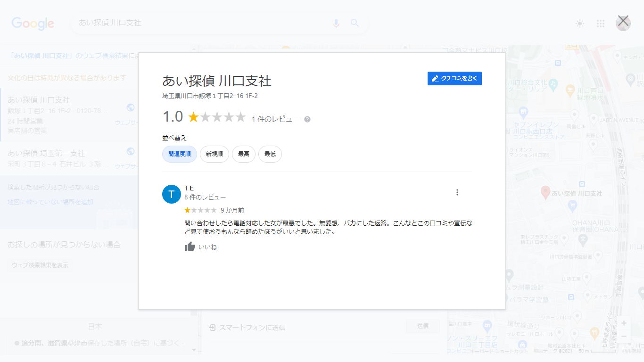
Task: Click the 川口西口緑地噴水 map marker icon
Action: 570,89
